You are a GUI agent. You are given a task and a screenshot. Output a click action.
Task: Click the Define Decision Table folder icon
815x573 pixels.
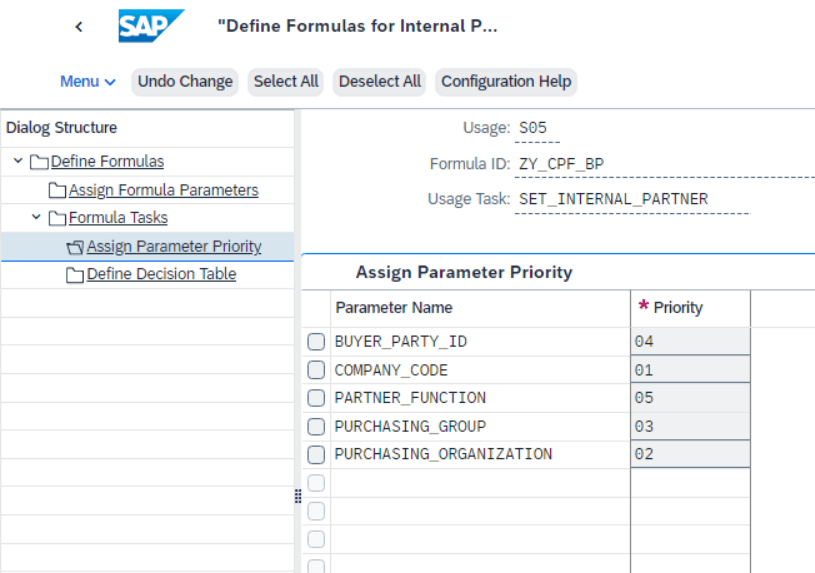(75, 274)
